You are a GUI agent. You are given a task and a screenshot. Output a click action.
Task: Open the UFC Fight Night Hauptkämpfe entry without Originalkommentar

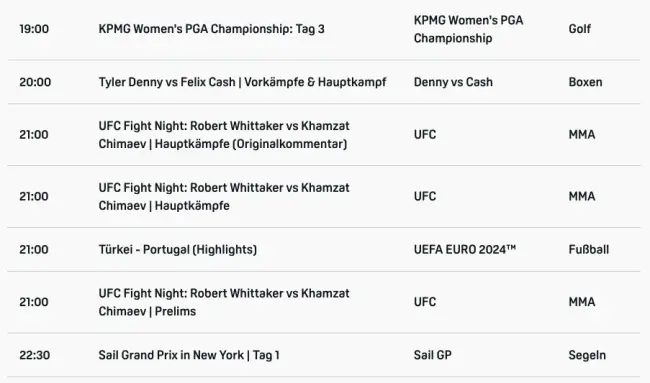pyautogui.click(x=224, y=196)
